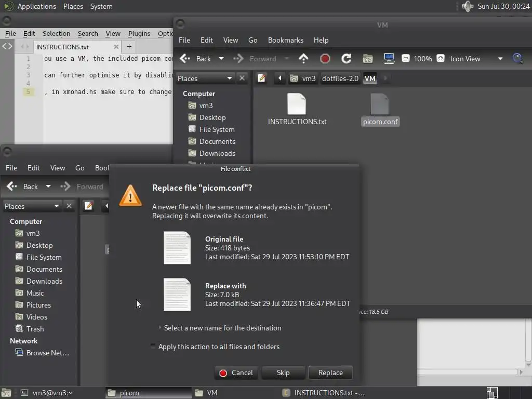The width and height of the screenshot is (532, 399).
Task: Open Computer icon in VM toolbar
Action: pos(389,59)
